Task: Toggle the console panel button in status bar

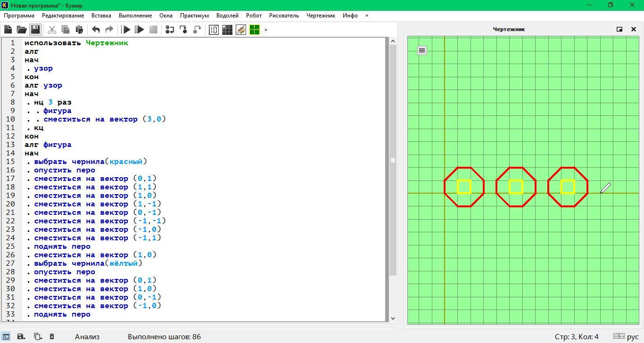Action: 6,336
